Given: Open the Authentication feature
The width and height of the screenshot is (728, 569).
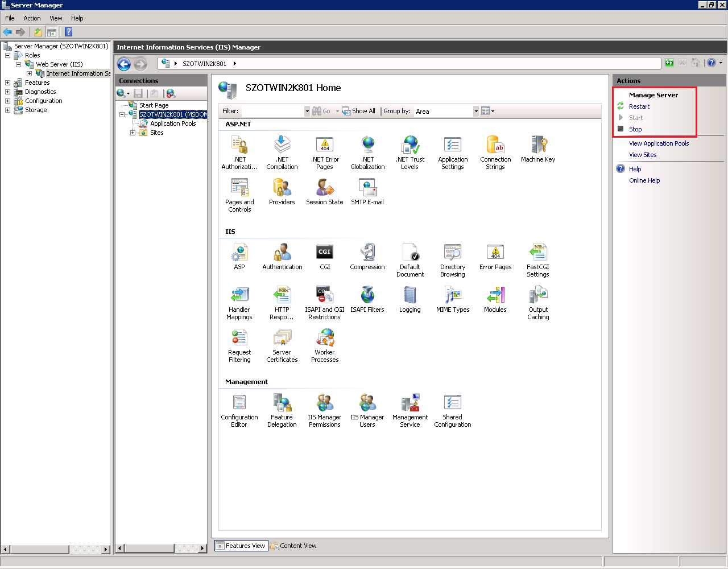Looking at the screenshot, I should point(282,256).
